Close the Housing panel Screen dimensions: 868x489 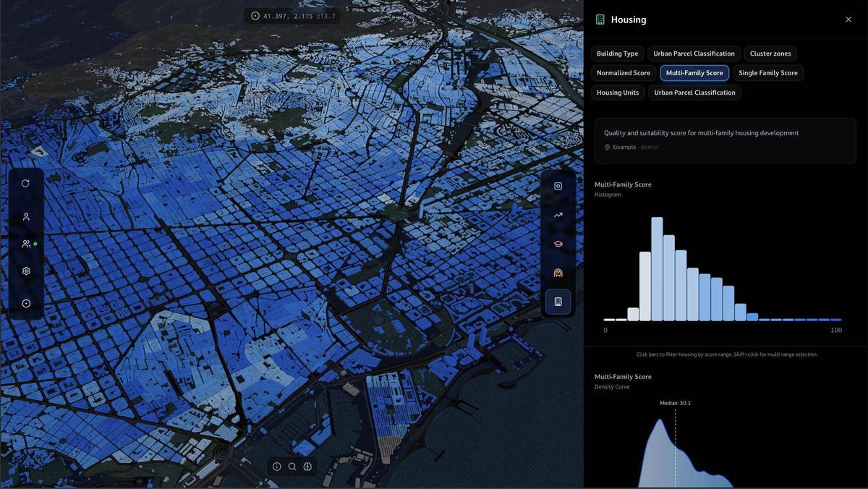coord(848,20)
